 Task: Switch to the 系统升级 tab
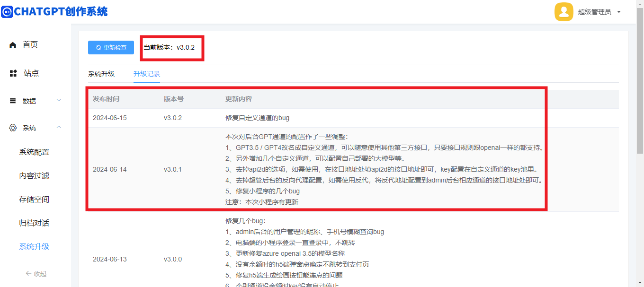point(101,74)
